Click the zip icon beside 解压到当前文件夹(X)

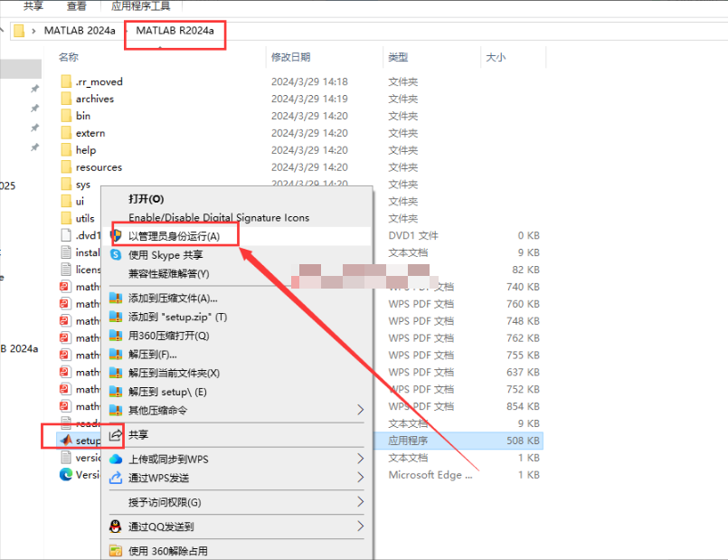point(116,373)
